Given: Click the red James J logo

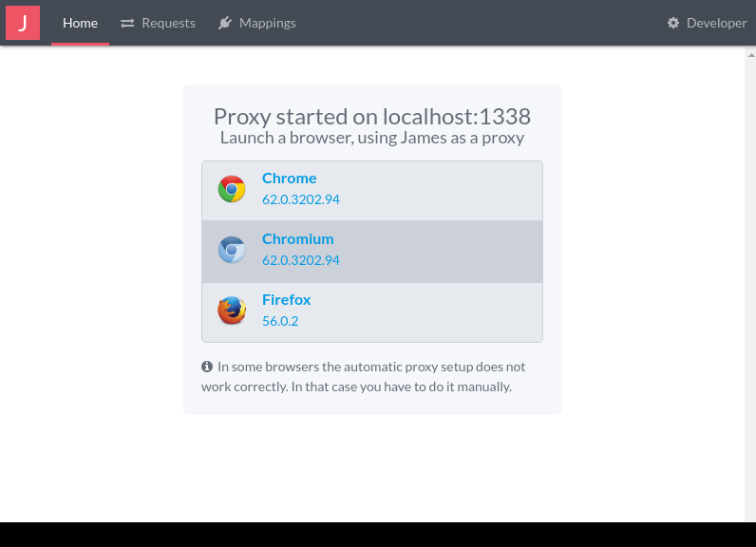Looking at the screenshot, I should [x=23, y=23].
